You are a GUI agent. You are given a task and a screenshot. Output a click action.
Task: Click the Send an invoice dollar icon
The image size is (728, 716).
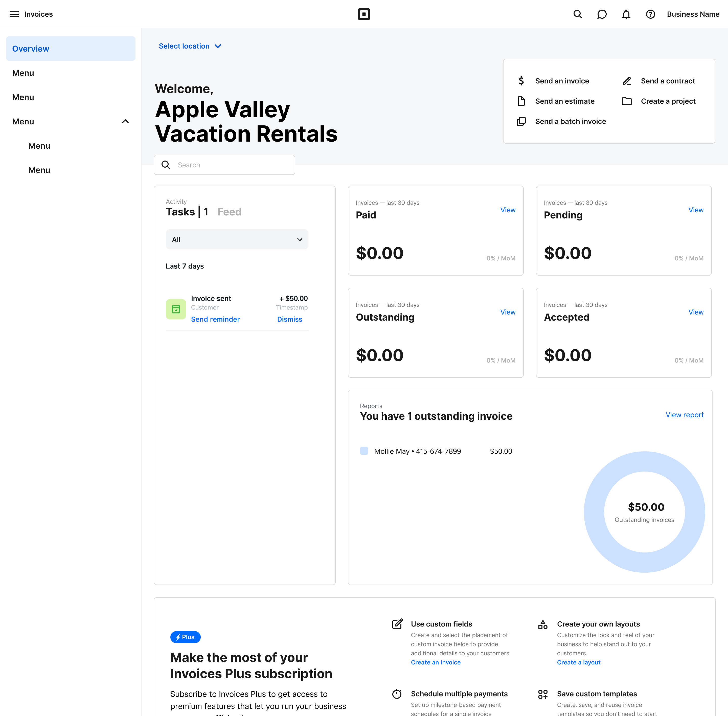pos(521,81)
